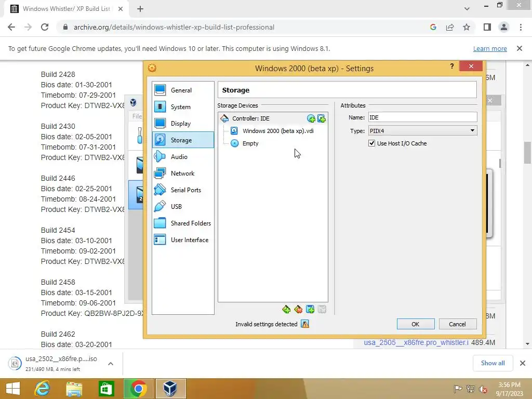Click Show all downloads button
532x399 pixels.
[493, 363]
